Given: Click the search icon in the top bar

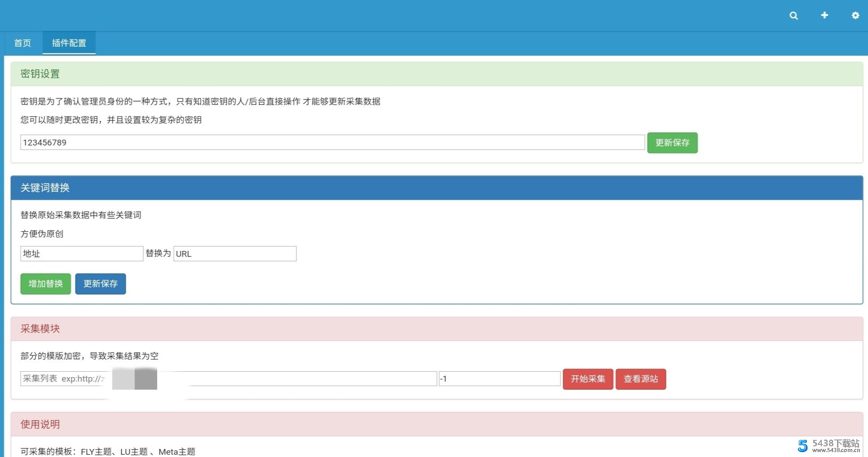Looking at the screenshot, I should (x=793, y=15).
